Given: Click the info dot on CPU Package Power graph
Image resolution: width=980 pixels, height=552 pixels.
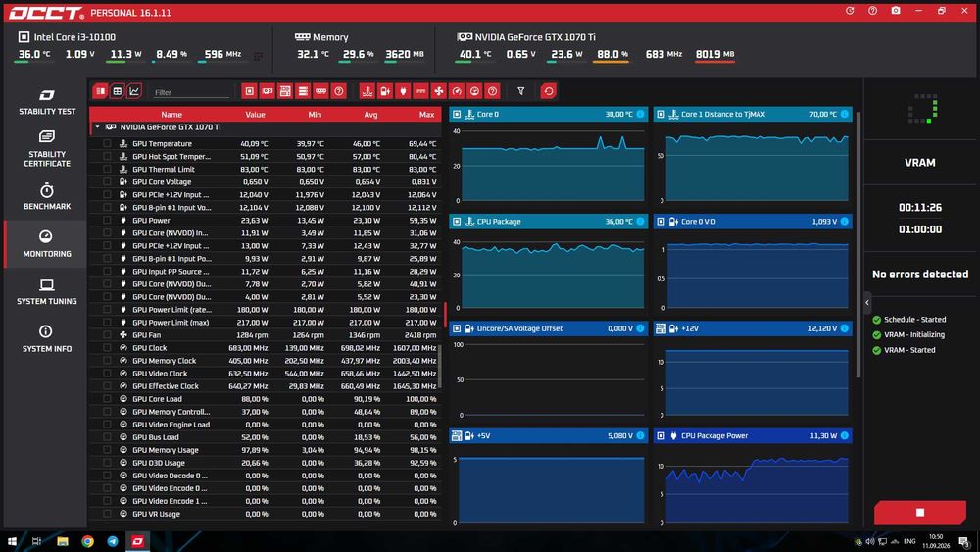Looking at the screenshot, I should coord(845,435).
